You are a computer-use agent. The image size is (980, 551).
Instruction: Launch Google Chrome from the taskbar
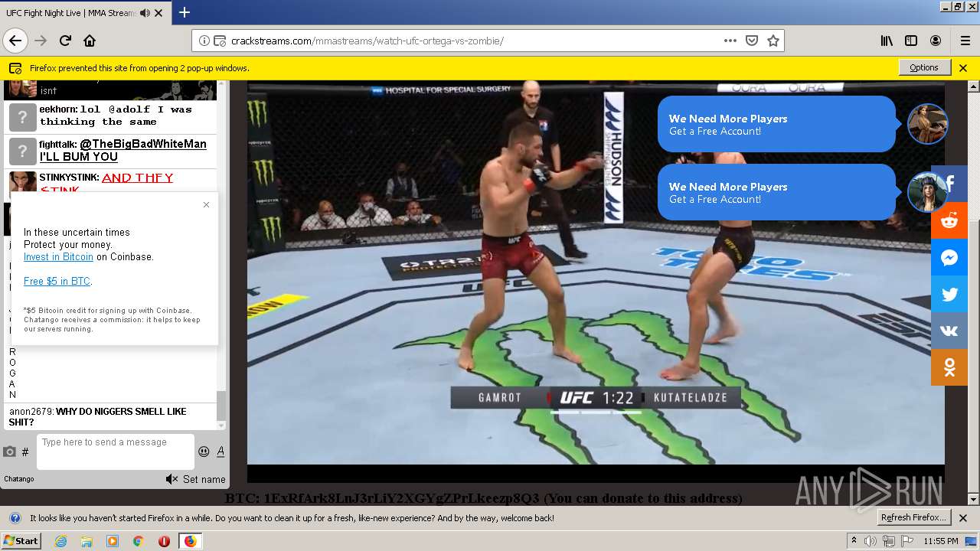tap(138, 541)
